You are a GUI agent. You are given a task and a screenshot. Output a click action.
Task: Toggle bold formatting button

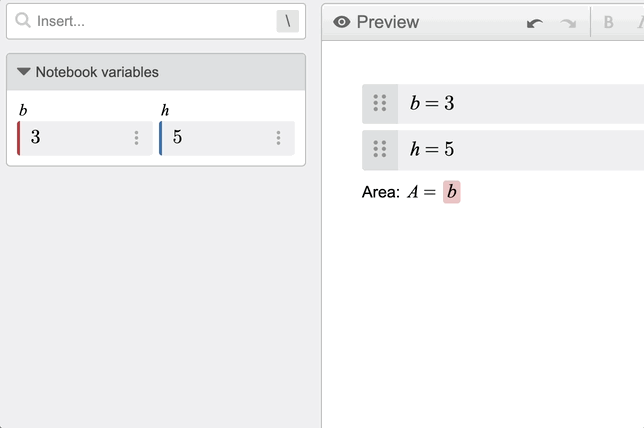tap(609, 22)
